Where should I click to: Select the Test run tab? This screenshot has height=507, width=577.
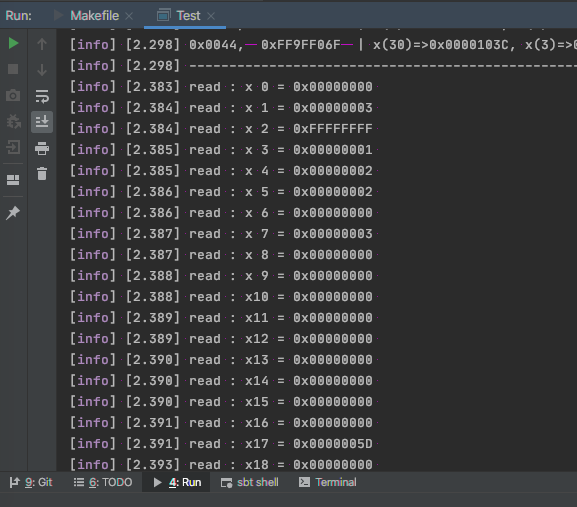pos(188,16)
